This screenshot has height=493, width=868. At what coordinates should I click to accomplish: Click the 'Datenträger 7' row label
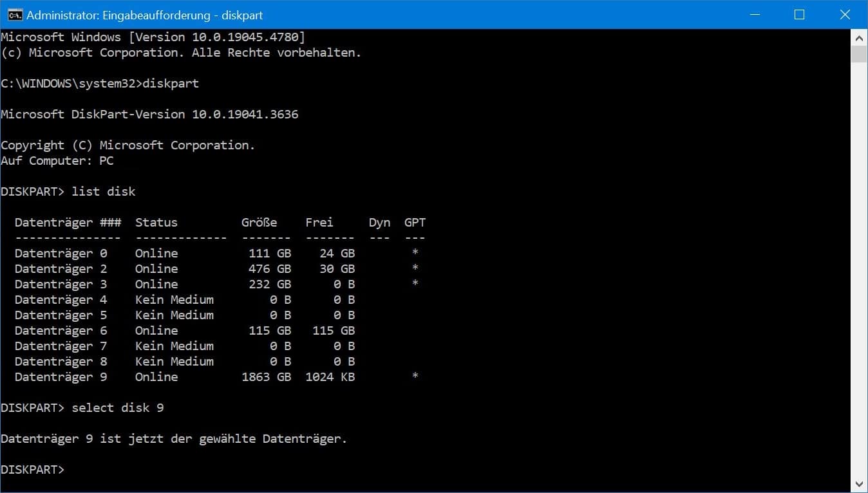[x=61, y=346]
